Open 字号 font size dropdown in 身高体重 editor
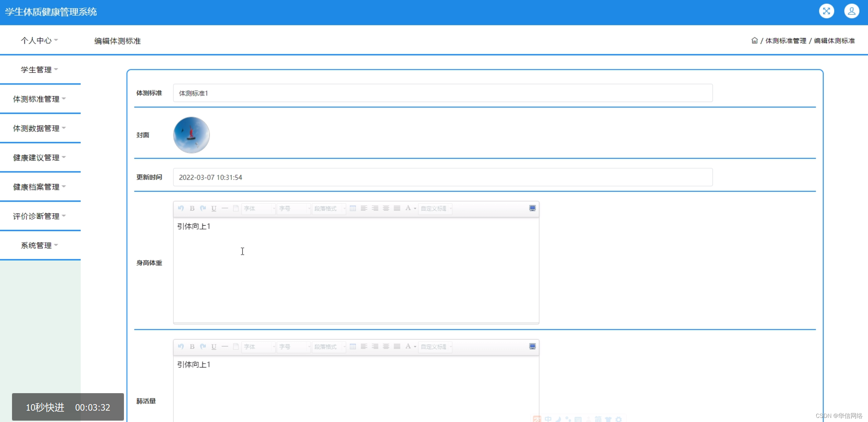This screenshot has height=422, width=868. coord(294,208)
